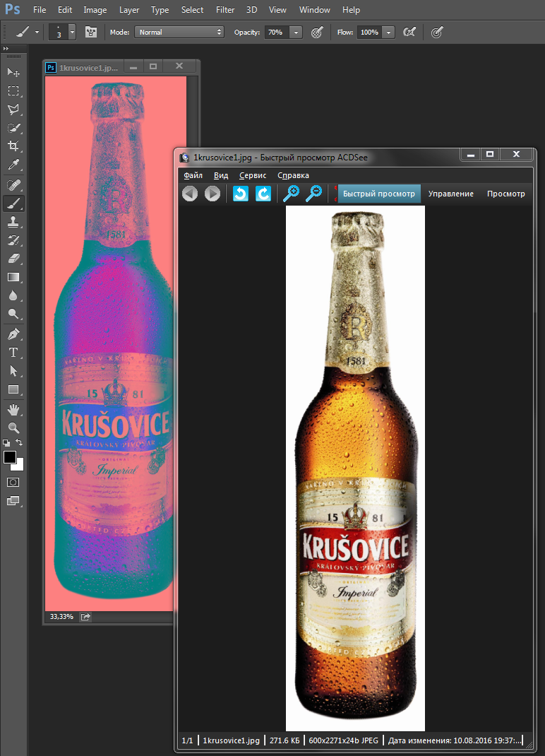This screenshot has height=756, width=545.
Task: Rotate image right in ACDSee
Action: tap(263, 194)
